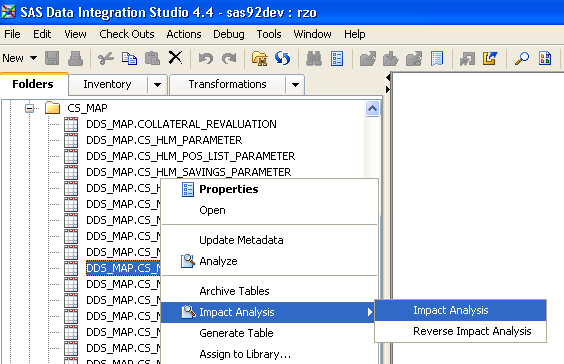The width and height of the screenshot is (564, 364).
Task: Click the Undo arrow icon
Action: (206, 58)
